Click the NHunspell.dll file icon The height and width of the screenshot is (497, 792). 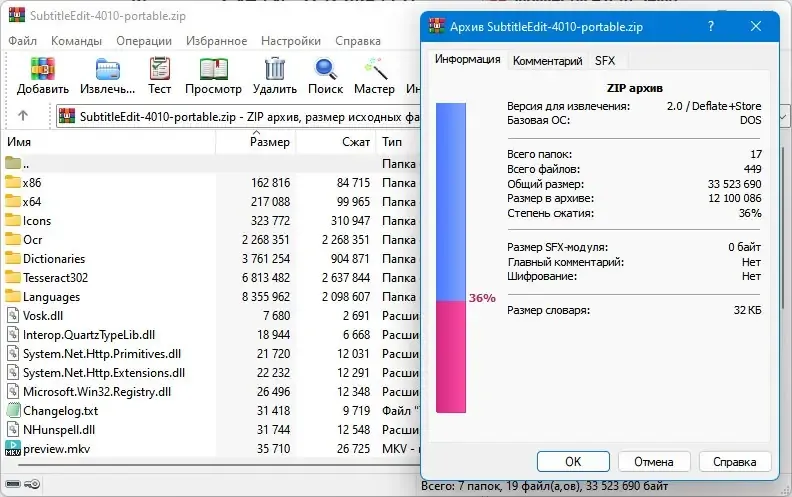pos(13,429)
